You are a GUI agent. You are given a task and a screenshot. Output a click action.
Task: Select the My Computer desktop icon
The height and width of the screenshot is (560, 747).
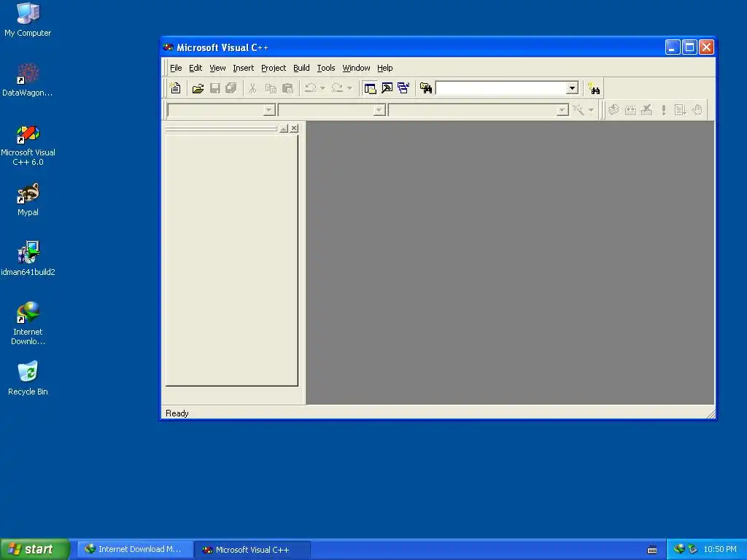[x=28, y=20]
